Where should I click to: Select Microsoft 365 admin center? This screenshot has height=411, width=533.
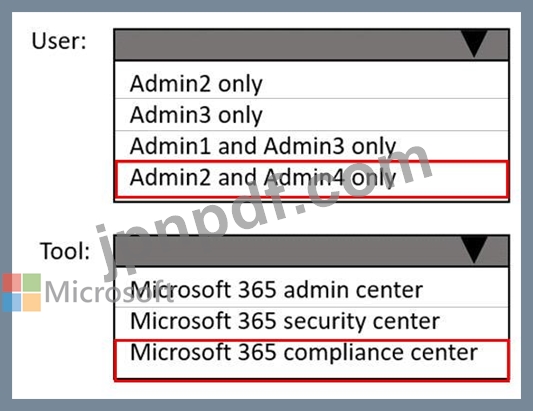click(x=311, y=289)
